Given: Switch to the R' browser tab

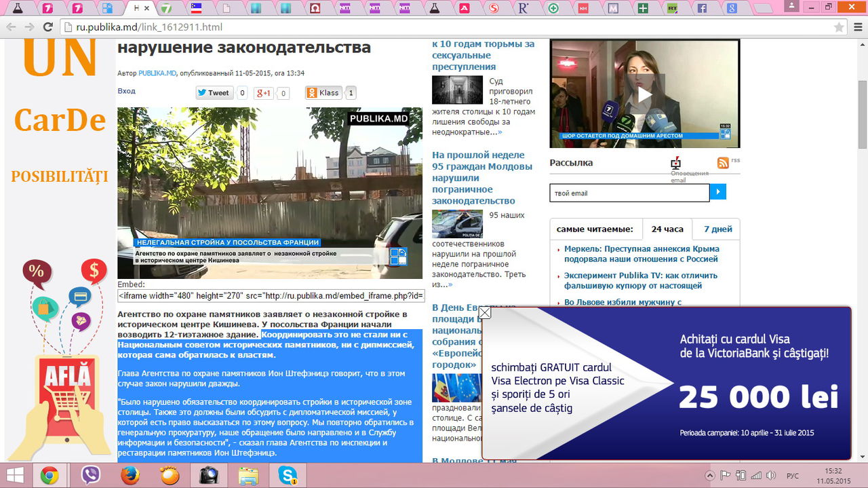Looking at the screenshot, I should [524, 9].
